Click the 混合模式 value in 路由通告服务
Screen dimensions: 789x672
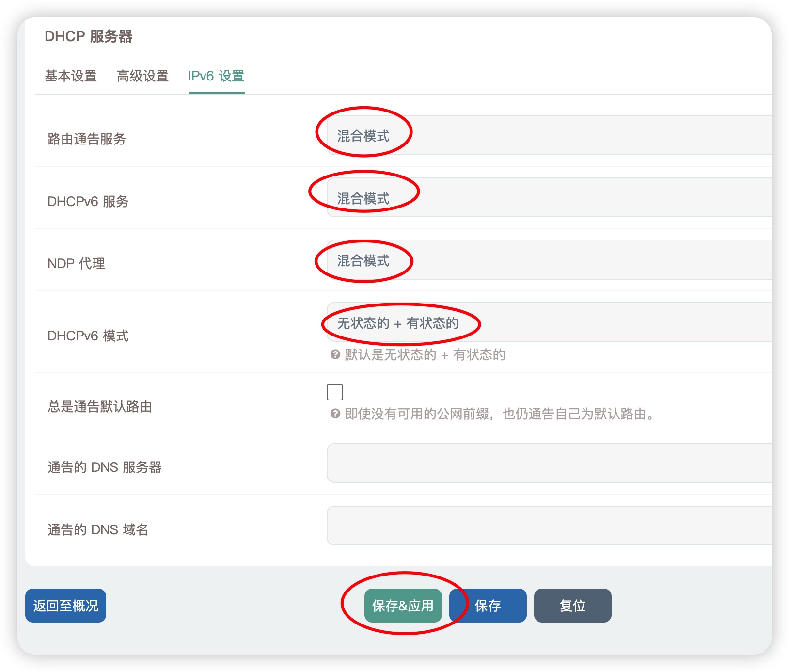pos(364,134)
